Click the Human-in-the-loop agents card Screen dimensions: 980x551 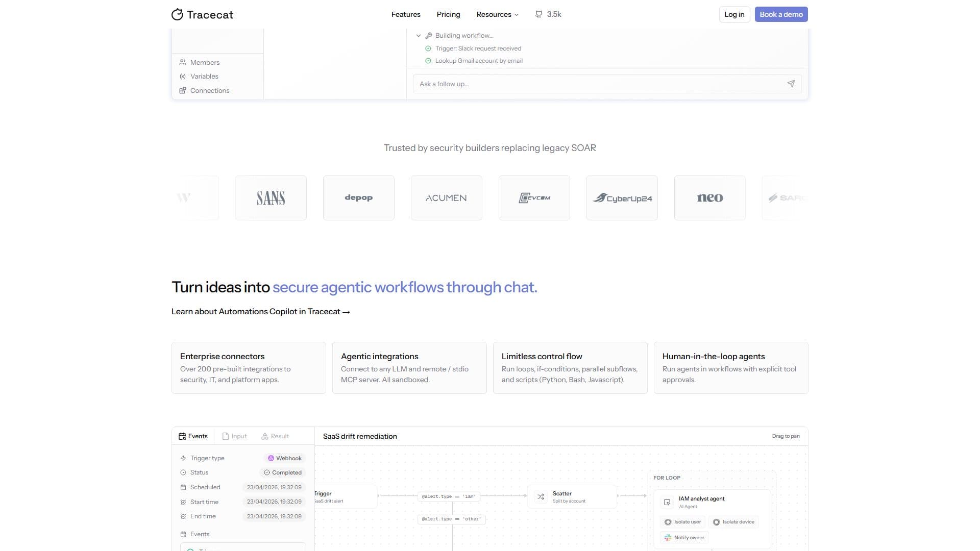pos(731,368)
